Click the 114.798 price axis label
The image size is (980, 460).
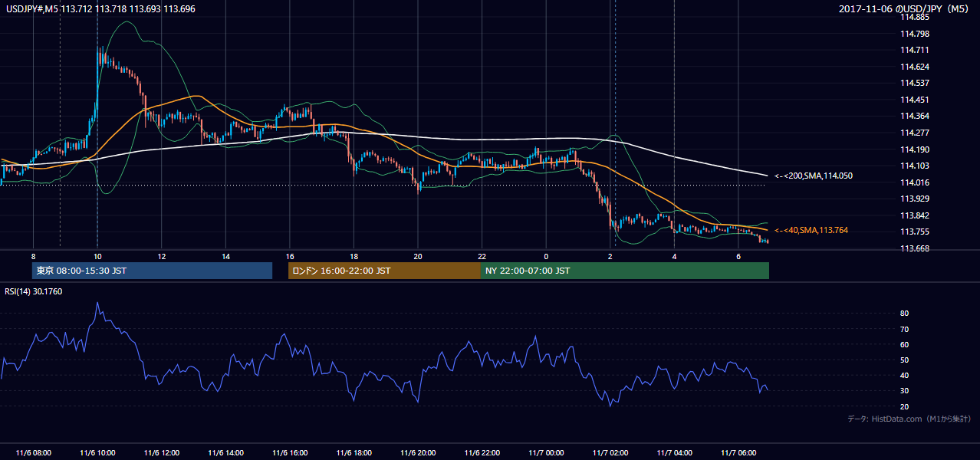(914, 34)
